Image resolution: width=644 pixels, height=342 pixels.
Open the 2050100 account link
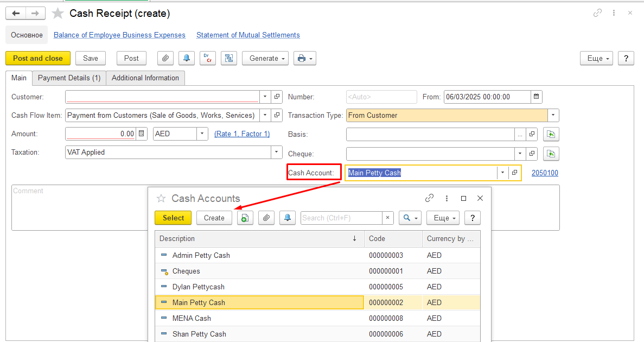pos(545,173)
